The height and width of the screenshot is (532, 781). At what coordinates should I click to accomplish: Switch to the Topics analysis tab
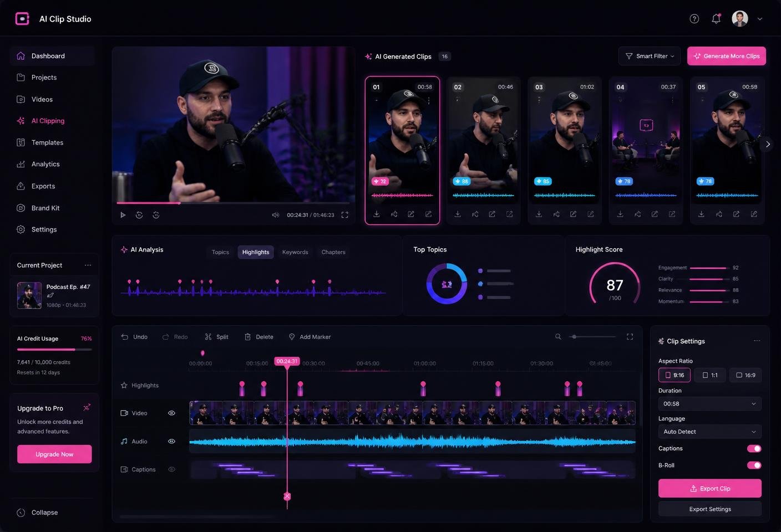coord(220,252)
